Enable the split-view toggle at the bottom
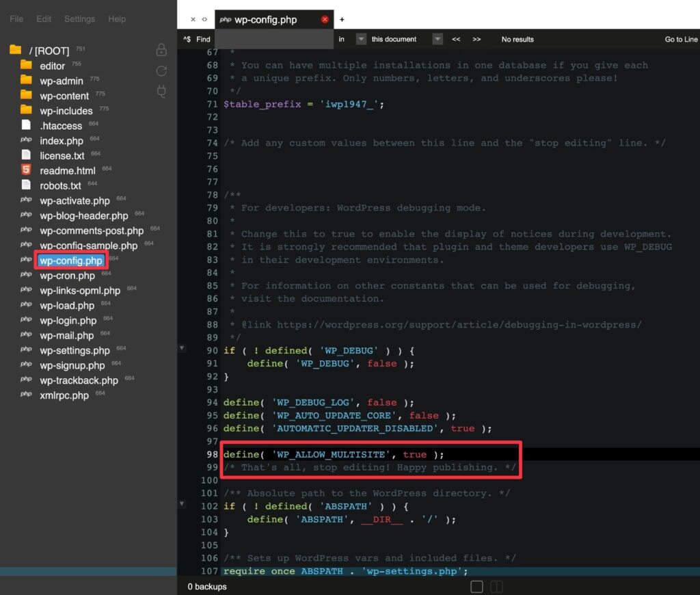Screen dimensions: 700x595 (496, 586)
